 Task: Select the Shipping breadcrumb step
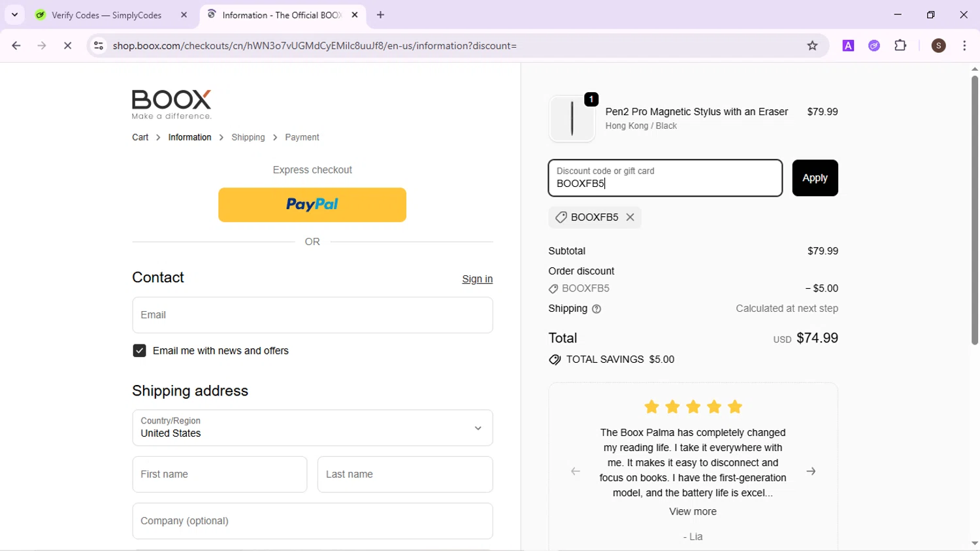click(x=248, y=137)
